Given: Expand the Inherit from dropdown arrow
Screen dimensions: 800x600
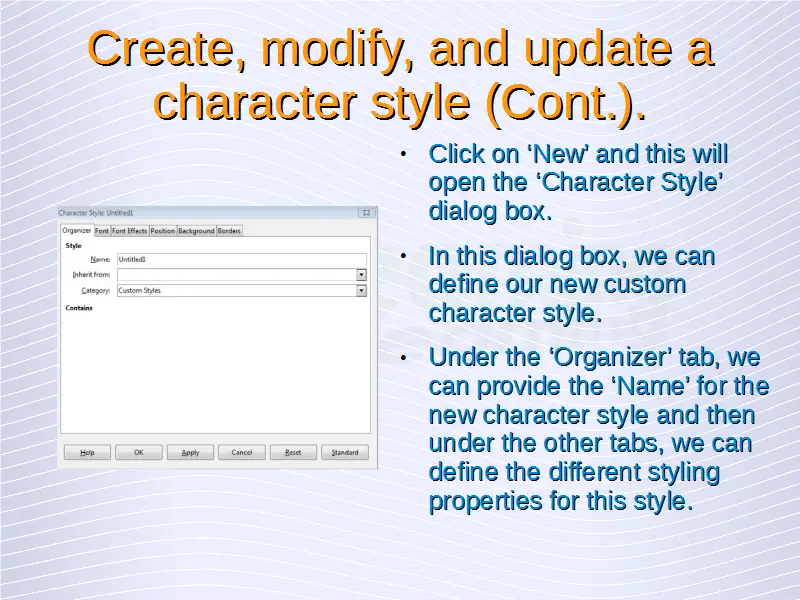Looking at the screenshot, I should click(361, 274).
